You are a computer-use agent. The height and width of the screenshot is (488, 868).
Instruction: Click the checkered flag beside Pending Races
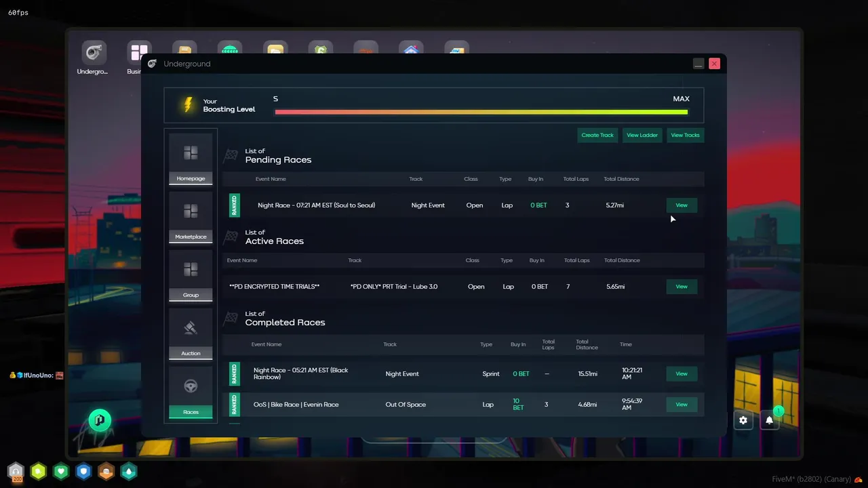pos(231,155)
